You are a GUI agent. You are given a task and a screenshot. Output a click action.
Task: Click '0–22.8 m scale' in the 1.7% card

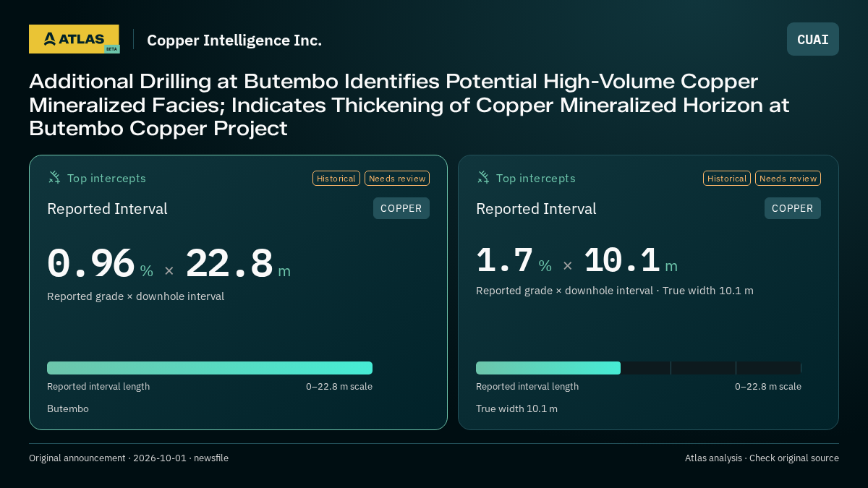click(768, 386)
